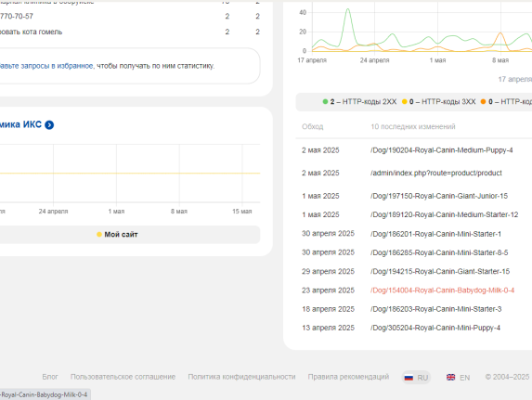
Task: Toggle the yellow Мой сайт legend dot
Action: point(99,235)
